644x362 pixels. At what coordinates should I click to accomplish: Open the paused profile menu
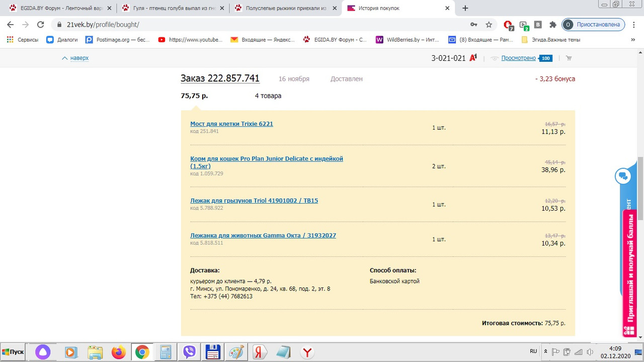[x=593, y=25]
